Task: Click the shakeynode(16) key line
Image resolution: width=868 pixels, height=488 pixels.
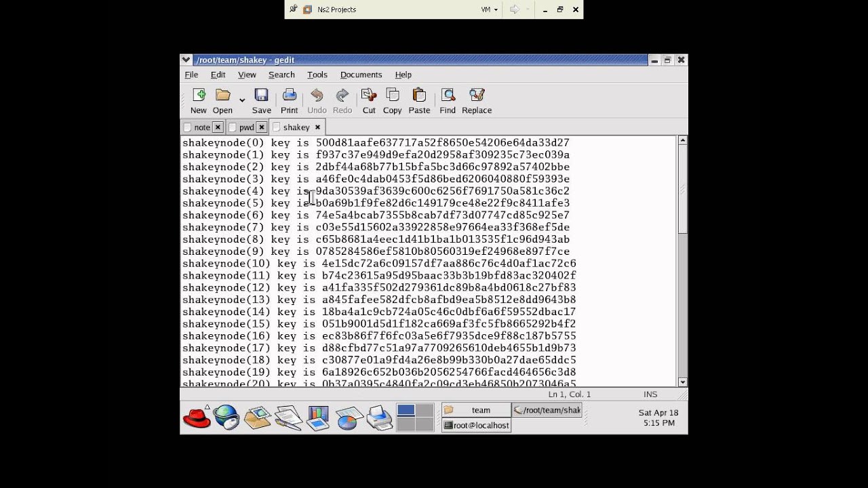Action: [x=379, y=336]
